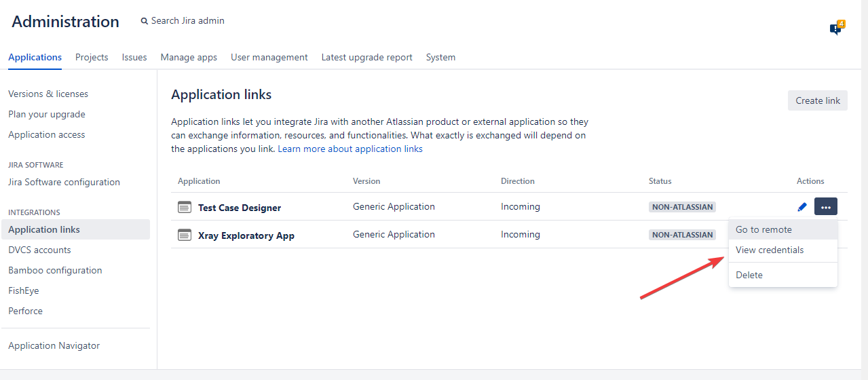Open the Latest upgrade report tab
This screenshot has width=868, height=380.
367,57
